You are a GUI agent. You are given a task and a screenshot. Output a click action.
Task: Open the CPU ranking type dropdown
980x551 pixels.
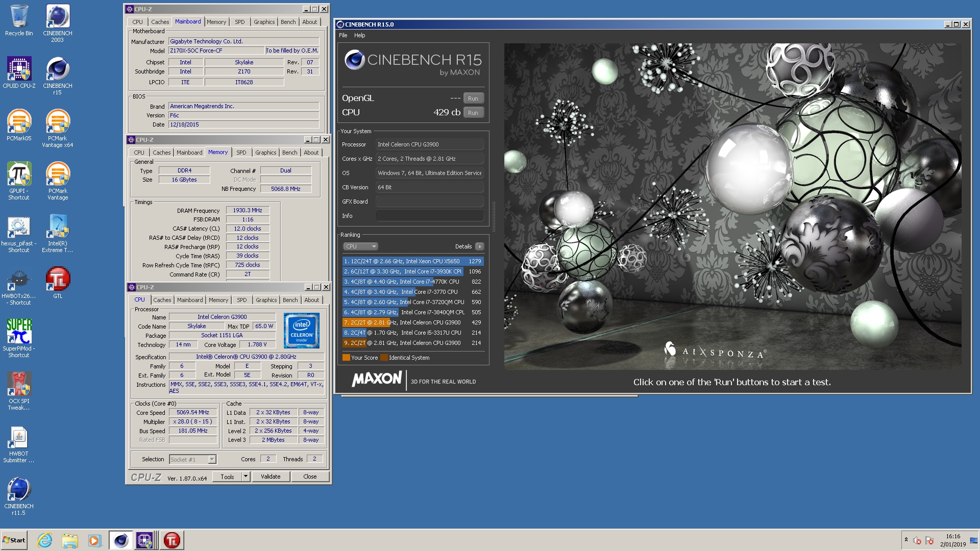(360, 246)
